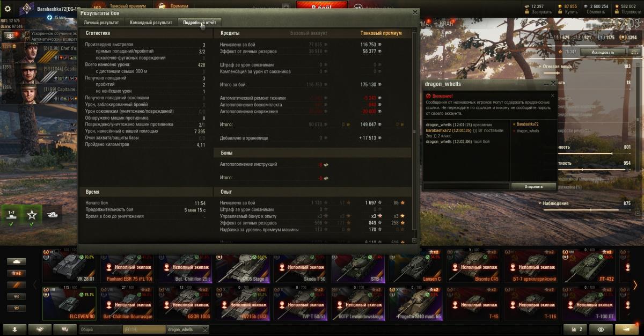Select the ELC EVEN 90 tank
644x336 pixels.
pyautogui.click(x=69, y=304)
